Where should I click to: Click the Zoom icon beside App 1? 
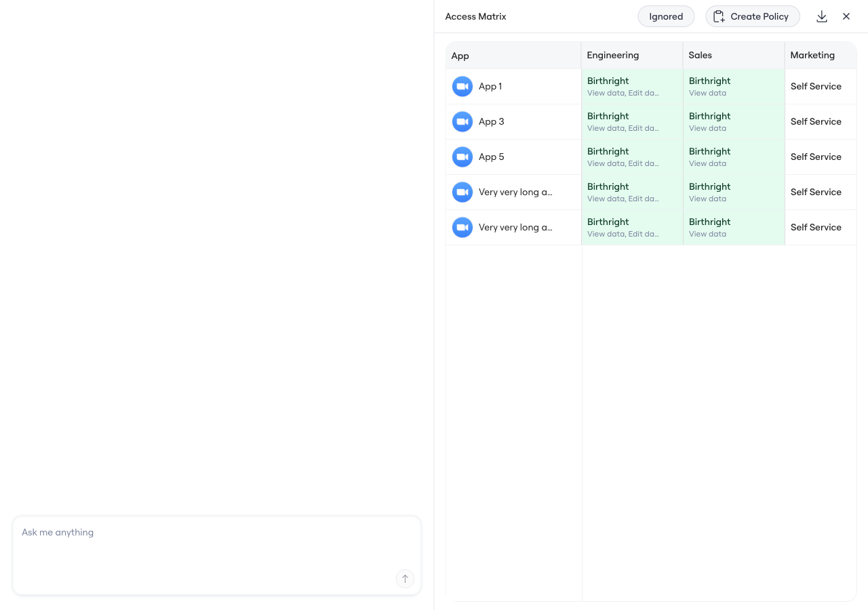[462, 86]
